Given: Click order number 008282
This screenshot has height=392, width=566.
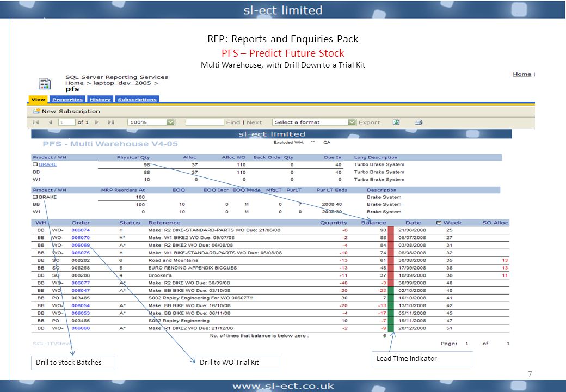Looking at the screenshot, I should point(81,260).
